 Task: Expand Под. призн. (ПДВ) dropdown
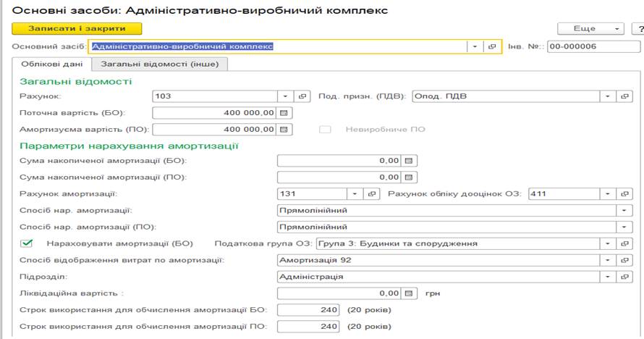607,96
